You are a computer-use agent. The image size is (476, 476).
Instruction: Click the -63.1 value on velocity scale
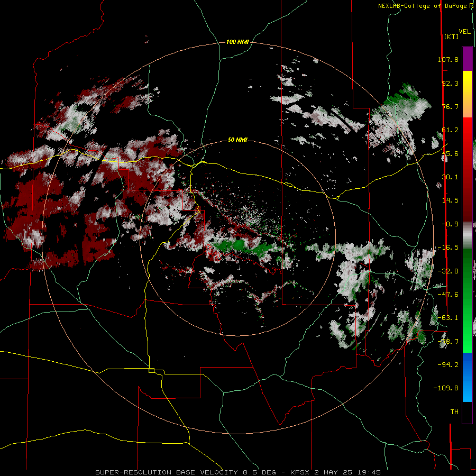[x=448, y=318]
